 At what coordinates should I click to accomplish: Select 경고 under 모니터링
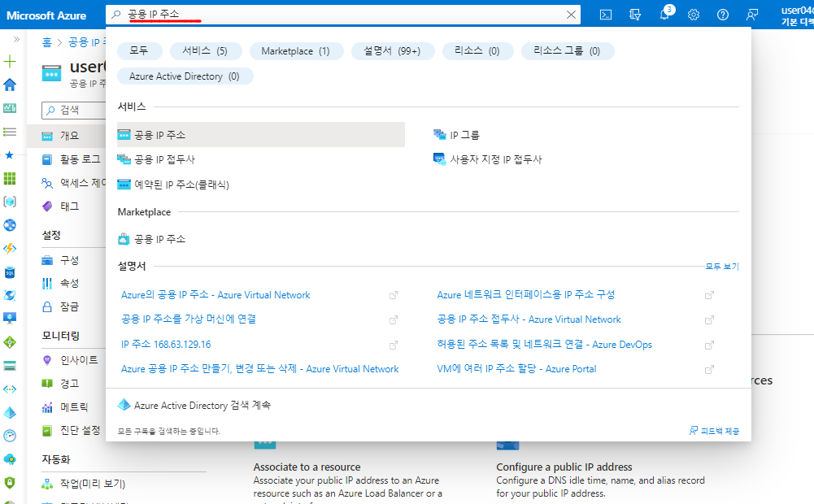click(70, 384)
